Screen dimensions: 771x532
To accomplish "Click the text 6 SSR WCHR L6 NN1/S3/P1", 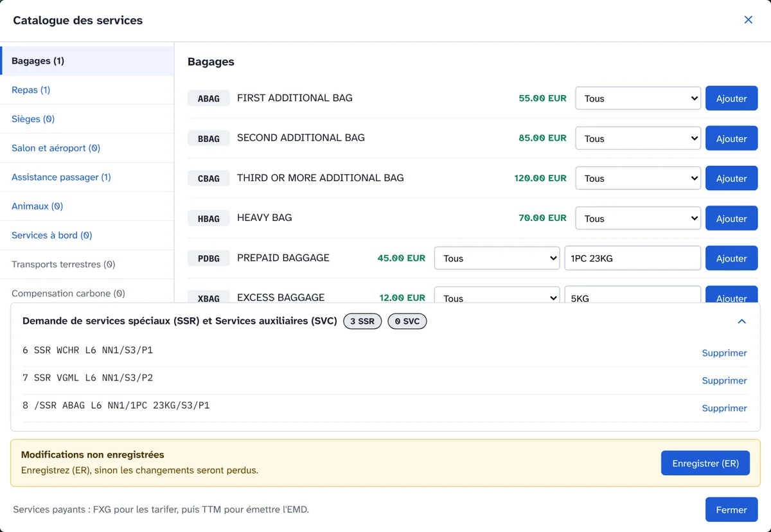I will (87, 350).
